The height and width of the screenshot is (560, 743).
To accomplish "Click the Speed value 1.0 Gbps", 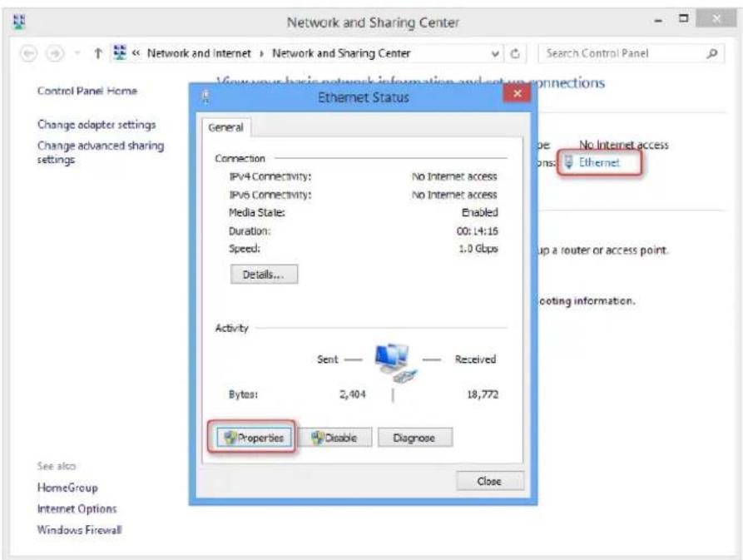I will click(478, 249).
